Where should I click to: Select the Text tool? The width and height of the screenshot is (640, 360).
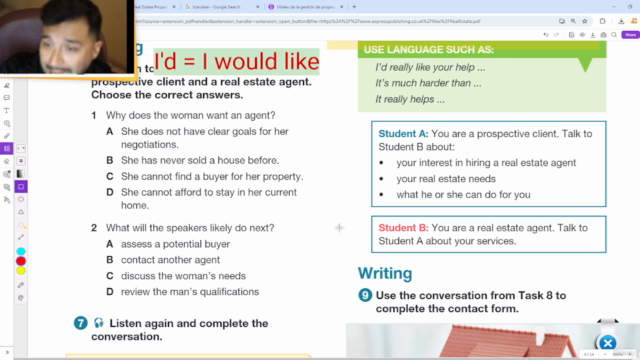click(x=7, y=111)
